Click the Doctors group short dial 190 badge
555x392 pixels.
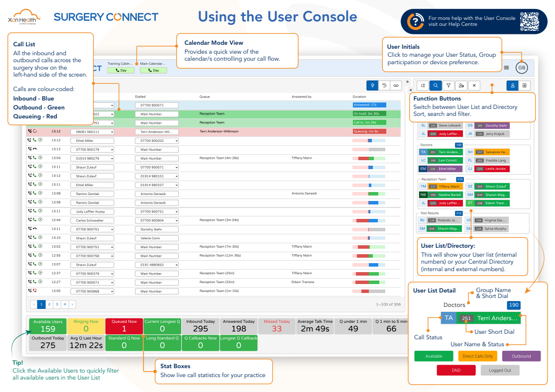(459, 145)
